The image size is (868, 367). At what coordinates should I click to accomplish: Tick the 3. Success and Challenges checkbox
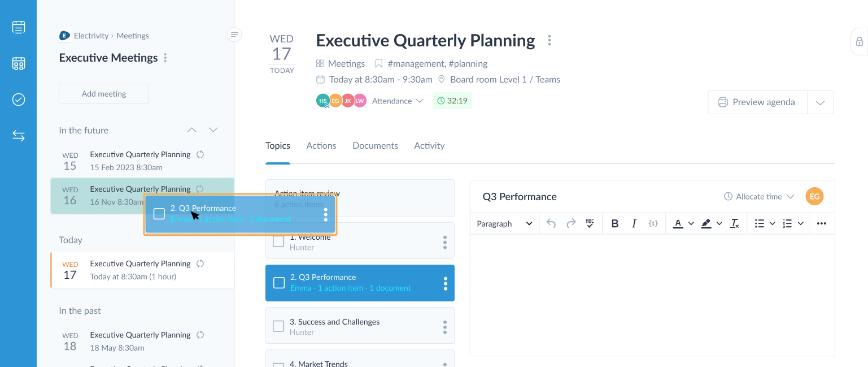278,326
